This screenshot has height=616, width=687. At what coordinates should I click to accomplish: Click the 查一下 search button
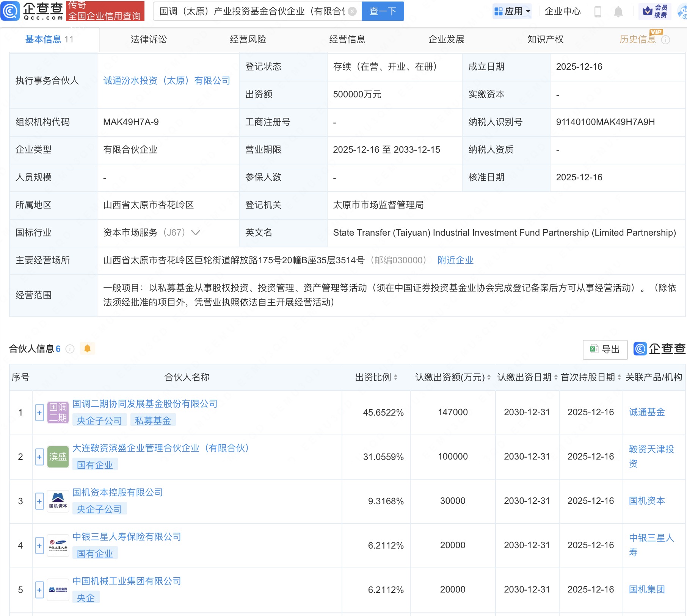[382, 11]
